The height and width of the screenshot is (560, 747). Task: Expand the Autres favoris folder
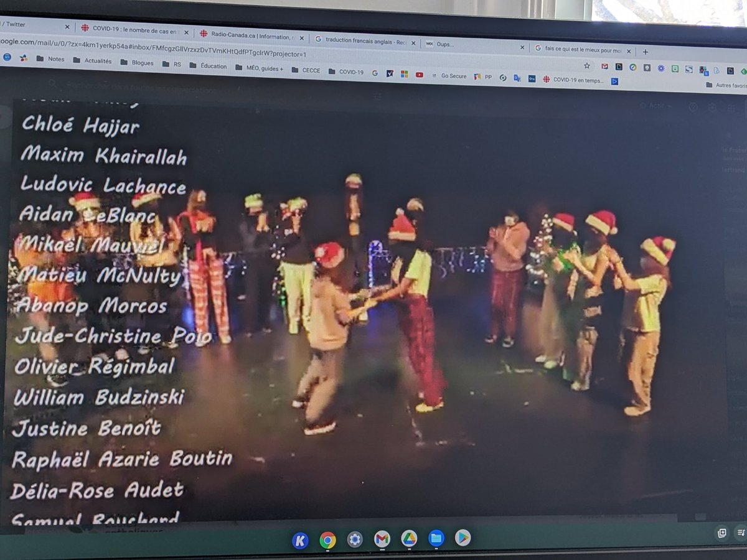[x=726, y=85]
